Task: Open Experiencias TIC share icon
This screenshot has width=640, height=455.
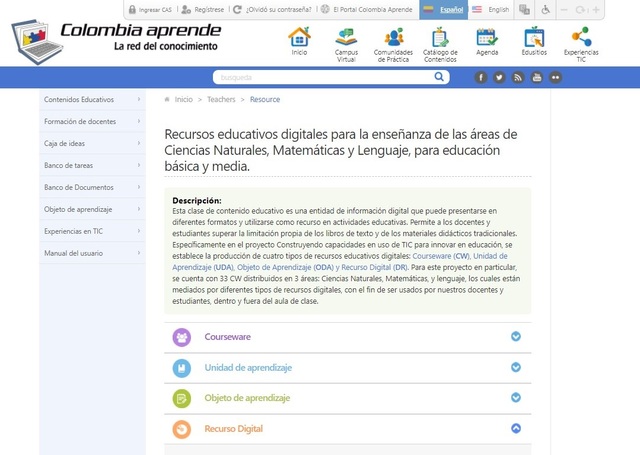Action: click(581, 37)
